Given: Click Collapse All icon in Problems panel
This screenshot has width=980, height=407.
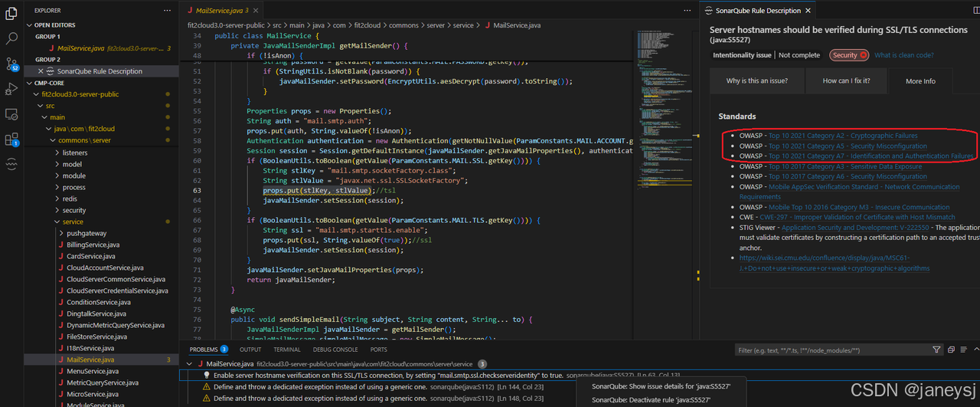Looking at the screenshot, I should (x=951, y=350).
